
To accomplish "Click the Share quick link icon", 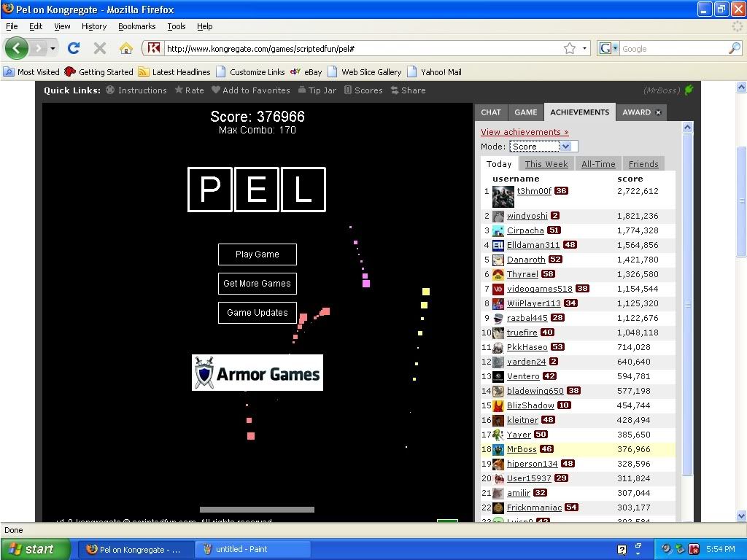I will [x=395, y=90].
